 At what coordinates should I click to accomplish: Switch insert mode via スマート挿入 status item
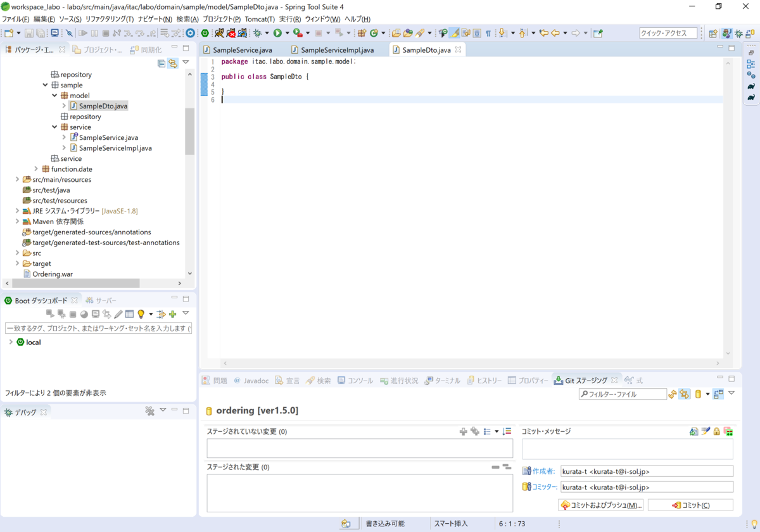tap(451, 523)
